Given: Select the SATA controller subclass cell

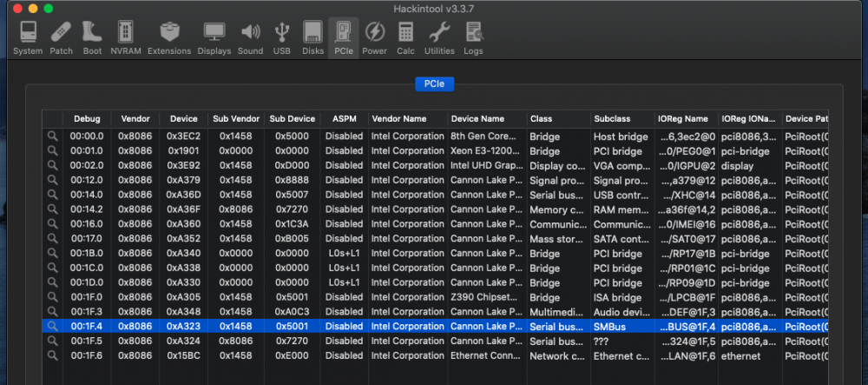Looking at the screenshot, I should point(622,238).
